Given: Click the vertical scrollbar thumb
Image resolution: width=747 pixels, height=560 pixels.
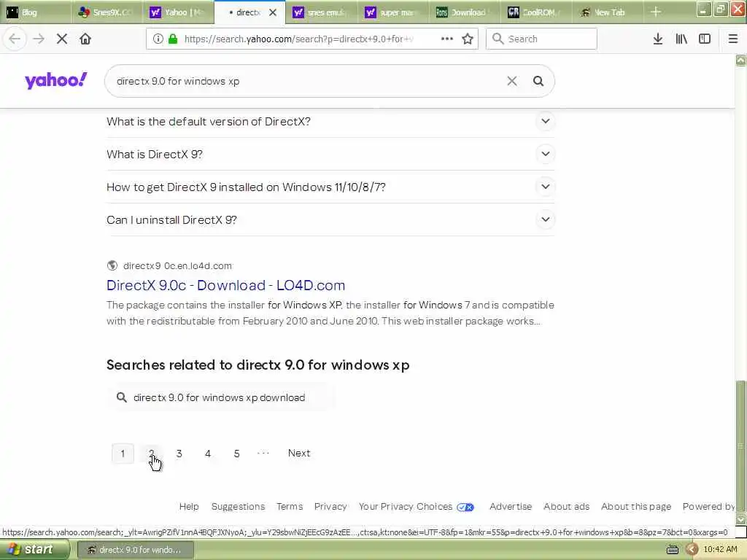Looking at the screenshot, I should point(740,447).
